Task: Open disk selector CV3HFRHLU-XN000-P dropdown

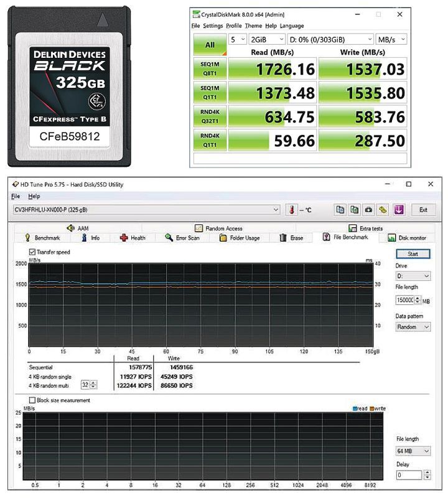Action: pyautogui.click(x=146, y=210)
